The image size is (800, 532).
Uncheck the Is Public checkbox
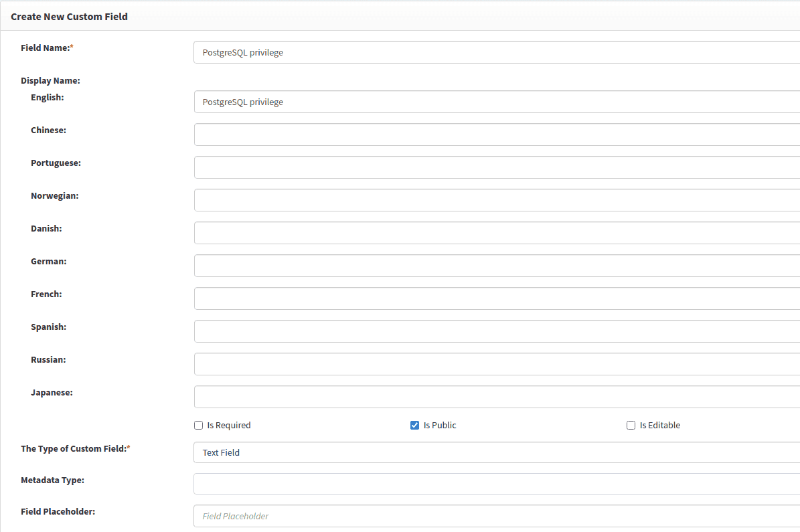[415, 426]
